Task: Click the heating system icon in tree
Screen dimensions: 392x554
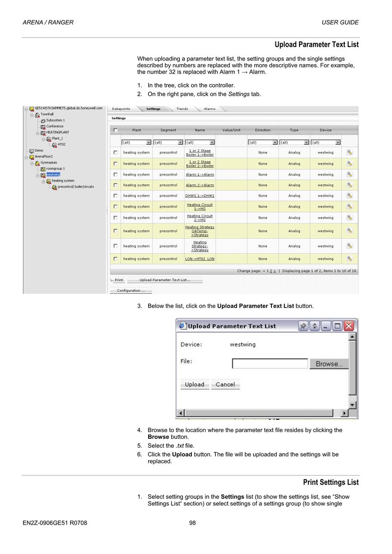Action: [x=49, y=181]
